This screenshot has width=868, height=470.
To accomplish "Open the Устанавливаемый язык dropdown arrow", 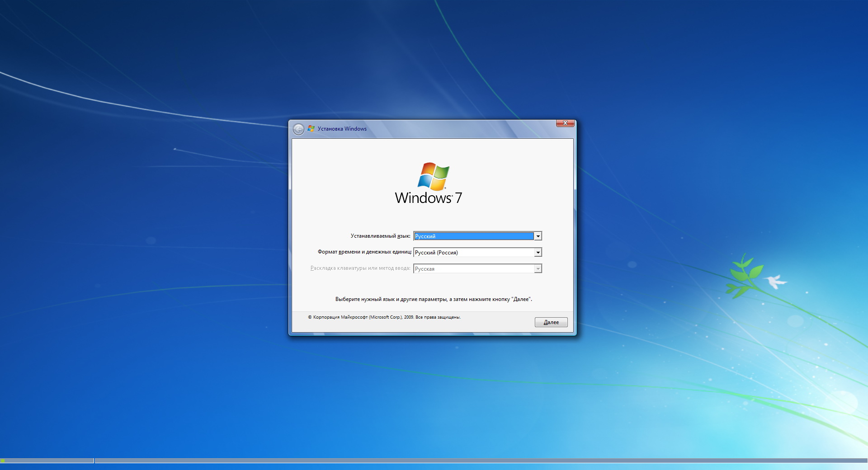I will [538, 236].
